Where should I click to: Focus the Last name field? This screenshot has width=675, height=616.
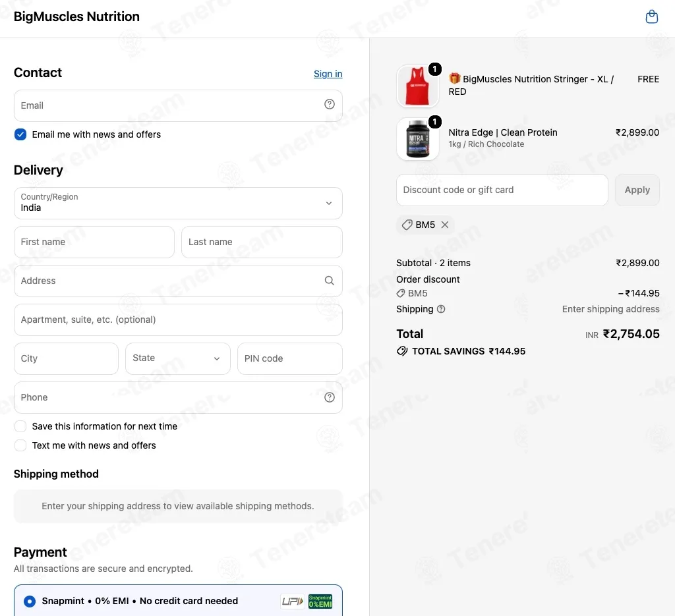pos(262,242)
